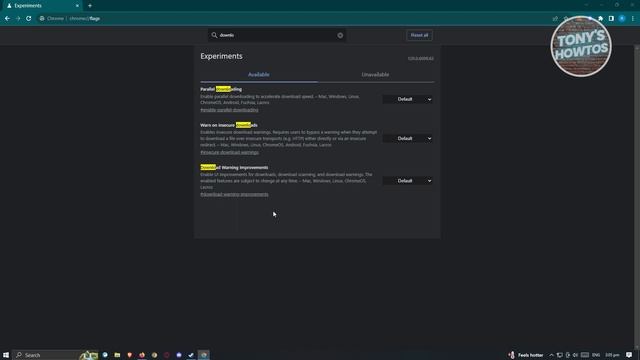The image size is (640, 360).
Task: Click the Experiments page heading
Action: point(221,56)
